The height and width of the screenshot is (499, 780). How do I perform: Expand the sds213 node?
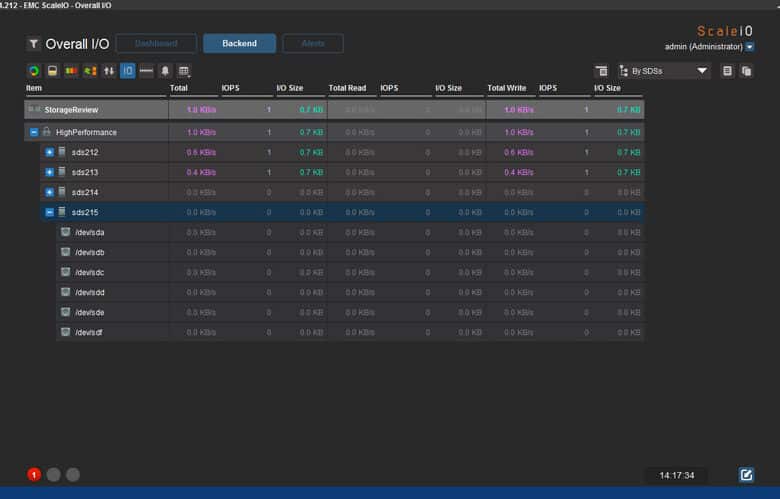click(49, 172)
